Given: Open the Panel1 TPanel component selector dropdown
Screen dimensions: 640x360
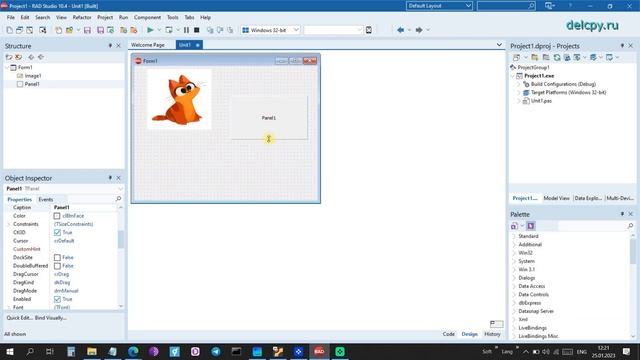Looking at the screenshot, I should coord(120,189).
